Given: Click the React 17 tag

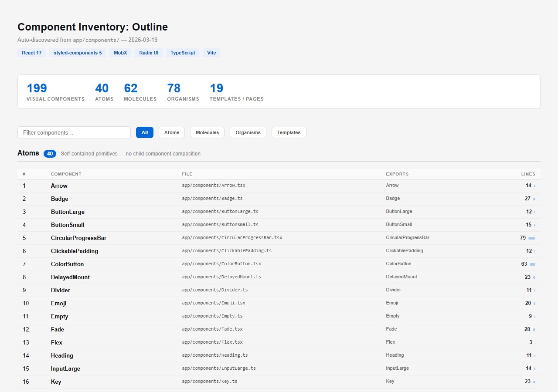Looking at the screenshot, I should (32, 53).
